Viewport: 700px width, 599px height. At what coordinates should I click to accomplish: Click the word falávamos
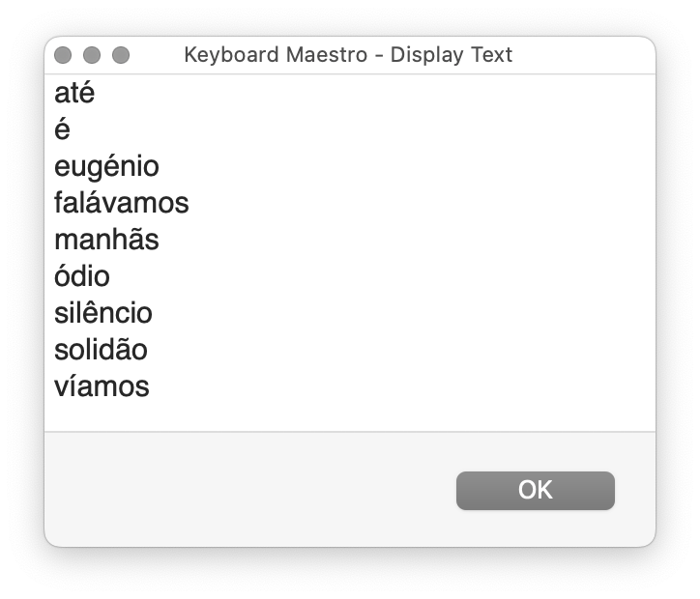click(x=122, y=203)
